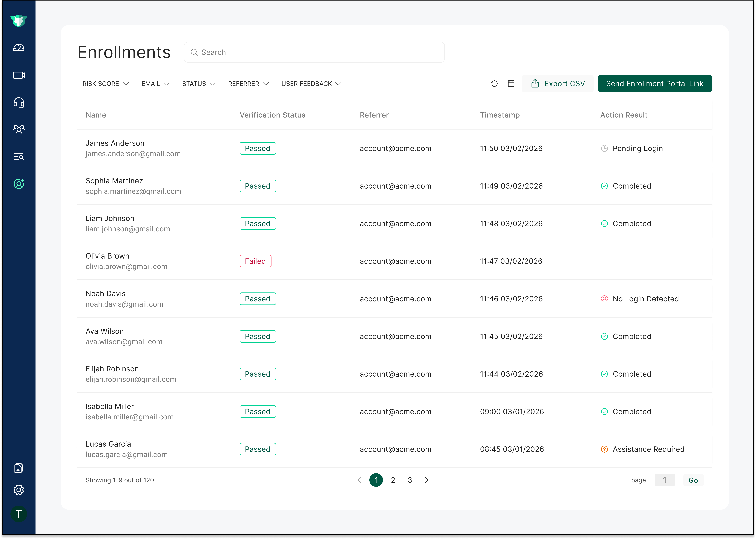Click the page number input box
756x539 pixels.
tap(665, 480)
